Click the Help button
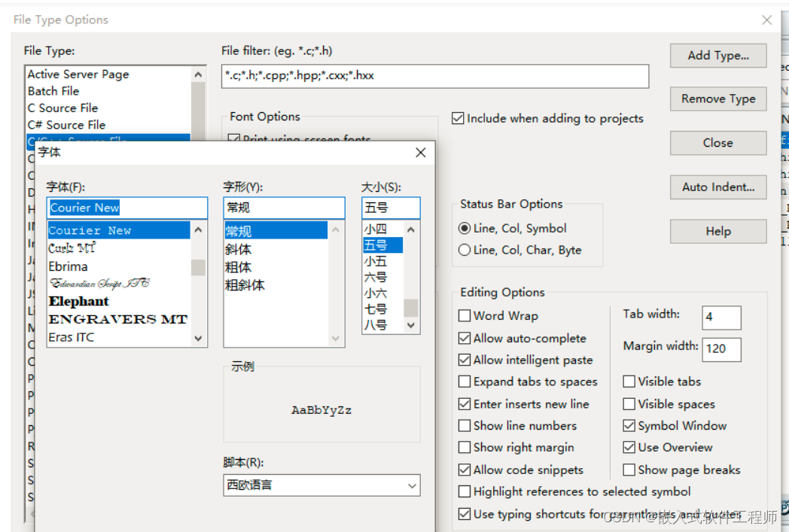The image size is (789, 532). [x=718, y=231]
